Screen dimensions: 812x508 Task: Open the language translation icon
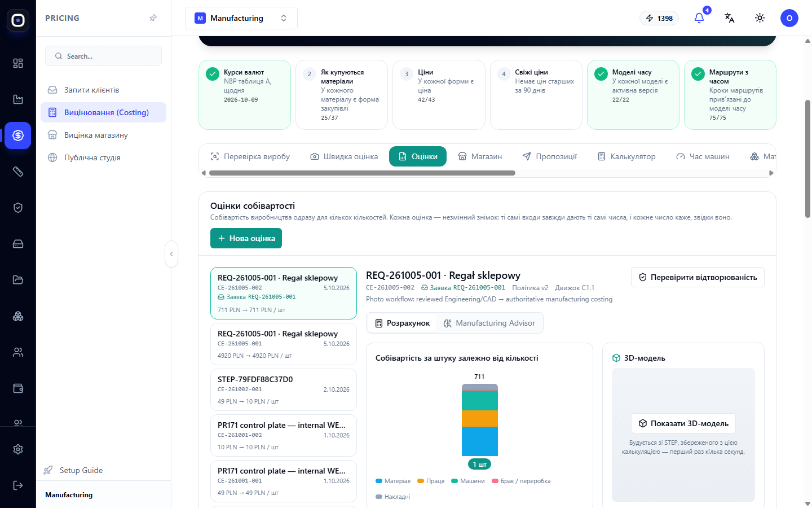(730, 18)
